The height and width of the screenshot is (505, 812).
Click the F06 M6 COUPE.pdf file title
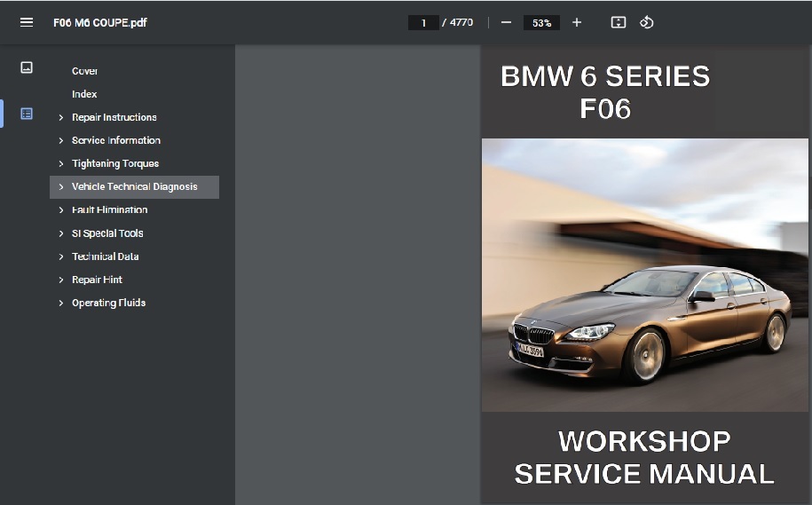click(100, 23)
